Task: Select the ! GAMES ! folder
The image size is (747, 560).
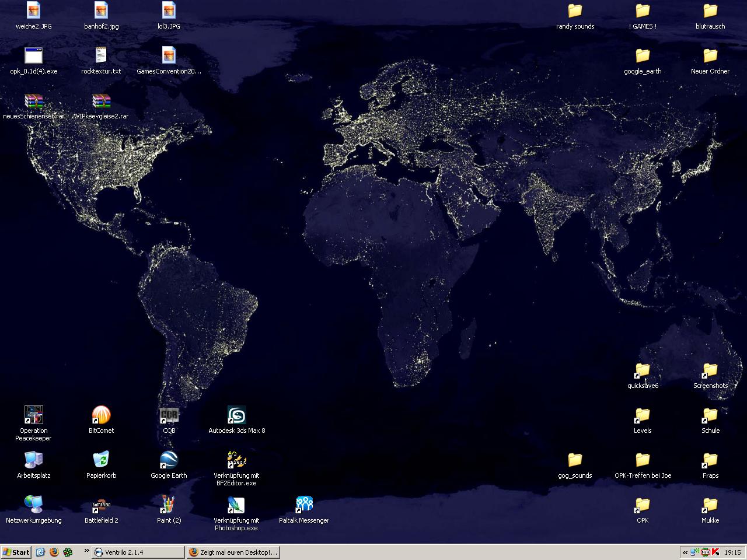Action: tap(643, 10)
